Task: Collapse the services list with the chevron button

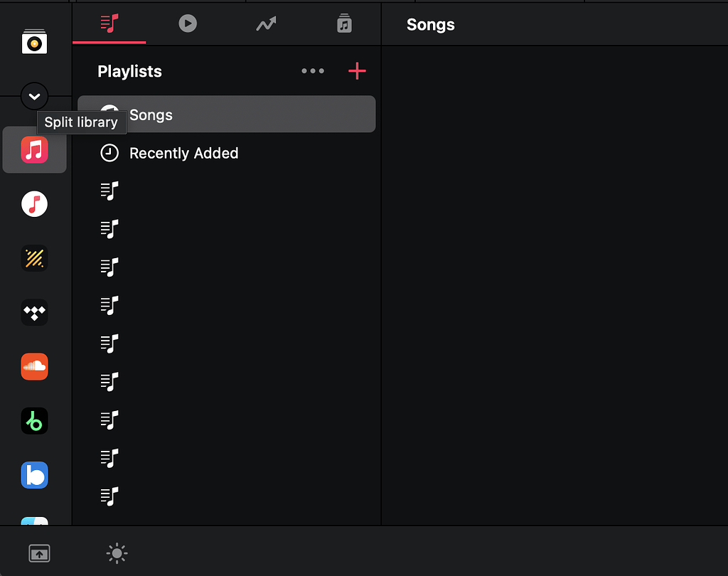Action: click(34, 96)
